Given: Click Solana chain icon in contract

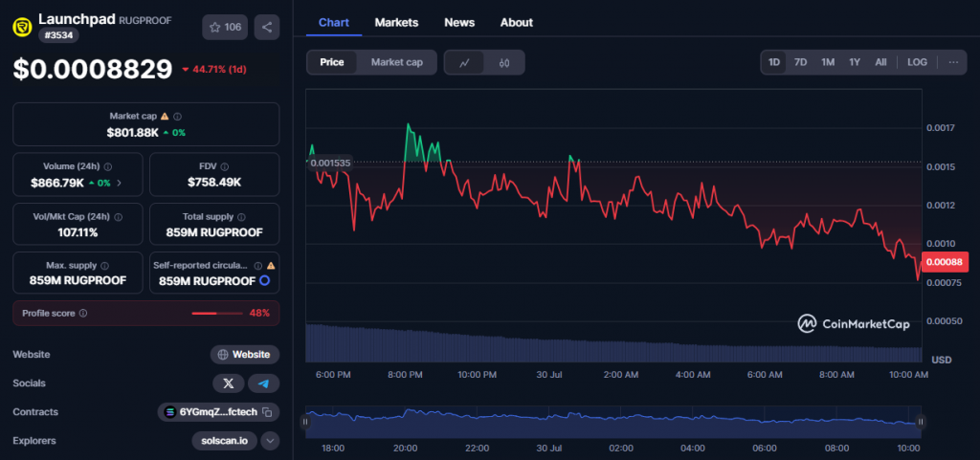Looking at the screenshot, I should (x=170, y=412).
